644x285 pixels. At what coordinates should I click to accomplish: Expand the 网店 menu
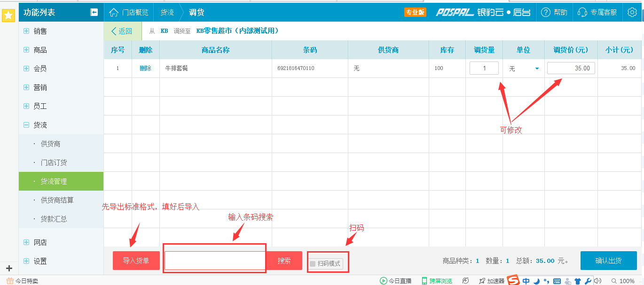[26, 242]
